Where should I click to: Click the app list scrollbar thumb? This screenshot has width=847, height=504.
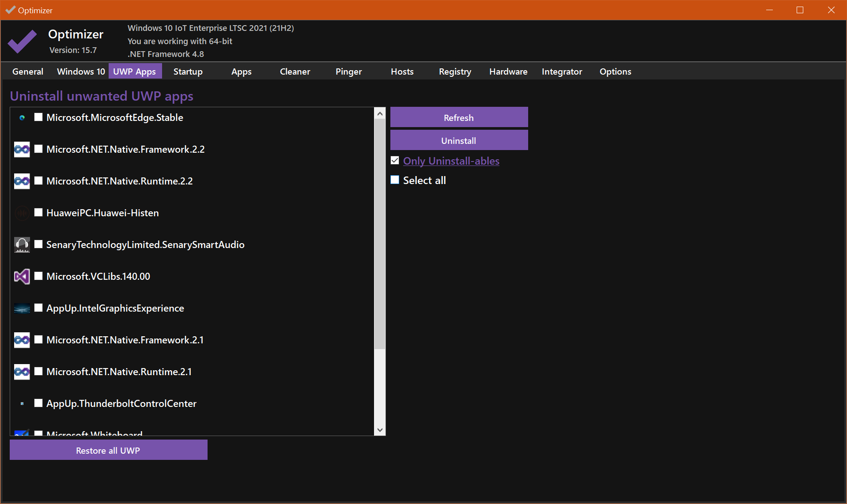380,234
